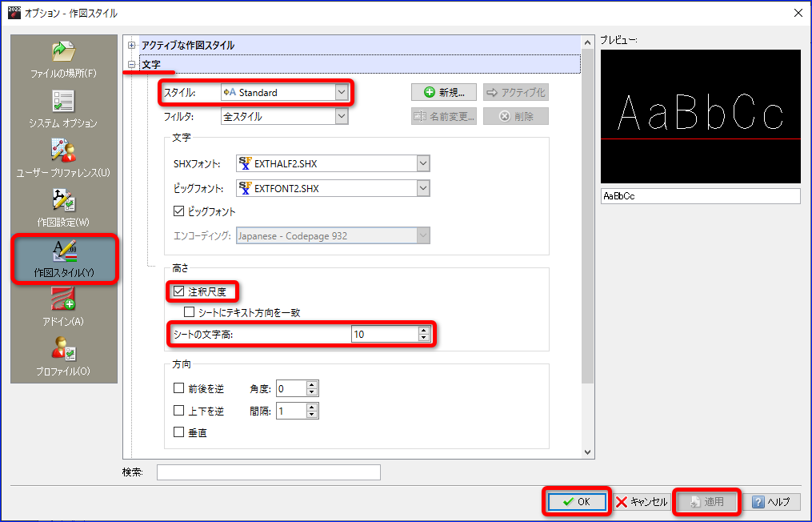Enable the 前後を逆 checkbox
This screenshot has width=812, height=522.
pos(179,389)
